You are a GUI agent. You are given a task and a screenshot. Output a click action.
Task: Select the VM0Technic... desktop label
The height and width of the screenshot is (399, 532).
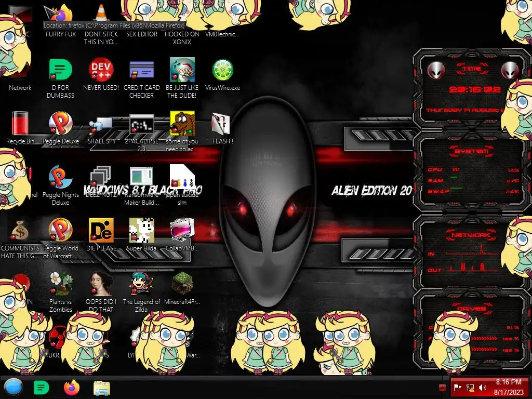tap(222, 34)
